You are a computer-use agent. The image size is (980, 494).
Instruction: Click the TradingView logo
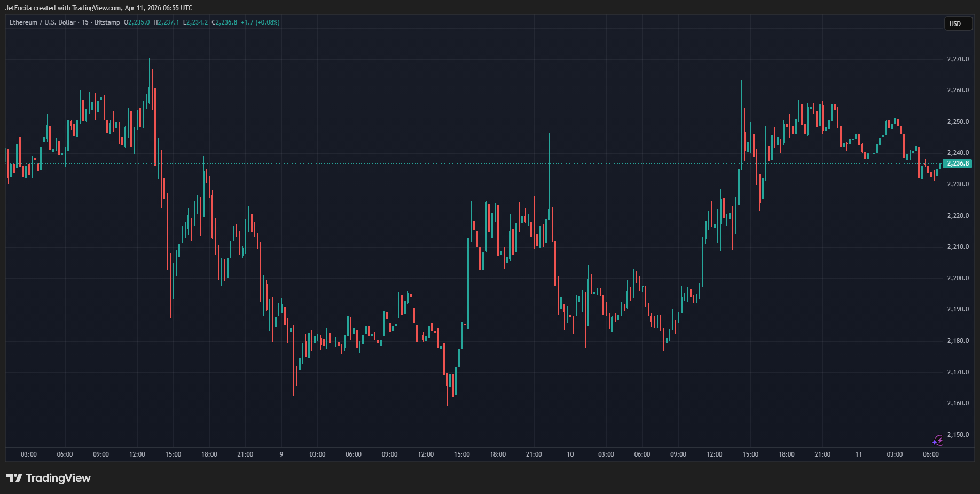click(x=49, y=478)
